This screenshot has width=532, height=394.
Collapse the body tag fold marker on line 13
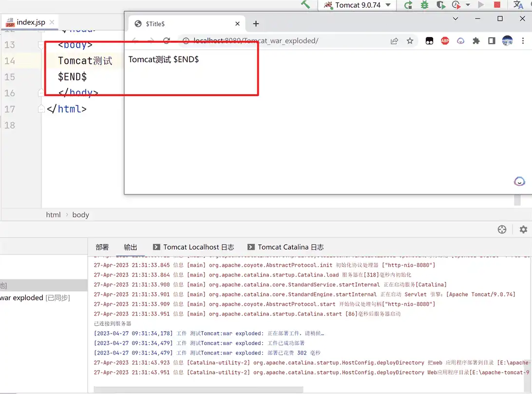pos(41,45)
